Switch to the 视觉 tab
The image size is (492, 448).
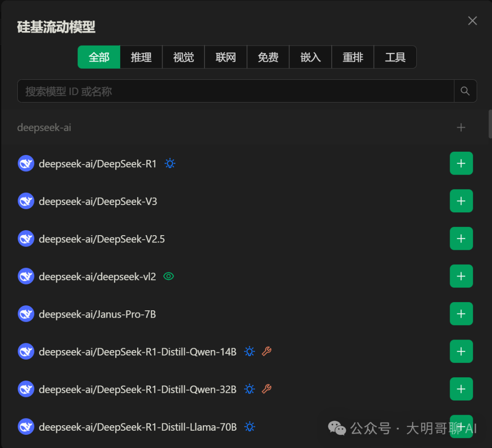(x=184, y=57)
